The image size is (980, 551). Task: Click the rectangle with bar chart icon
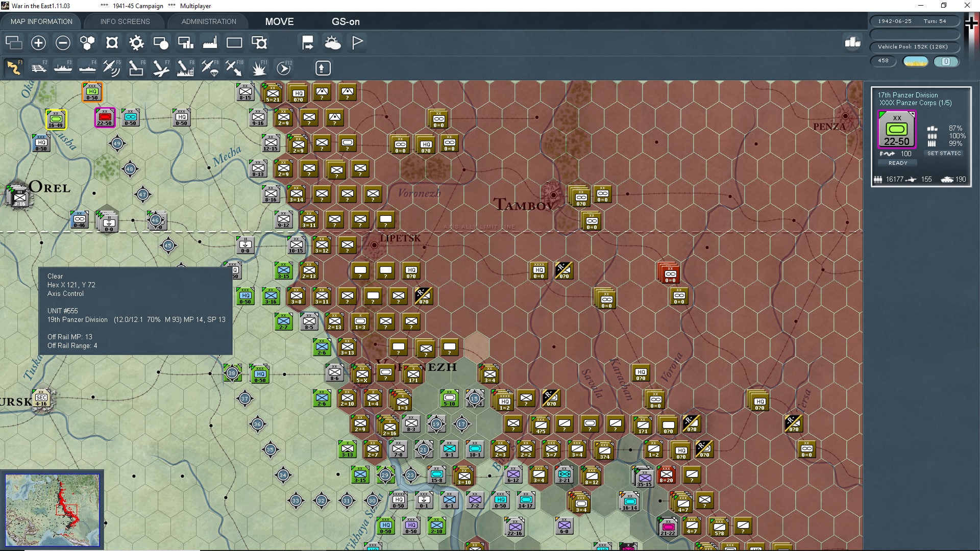(x=185, y=43)
